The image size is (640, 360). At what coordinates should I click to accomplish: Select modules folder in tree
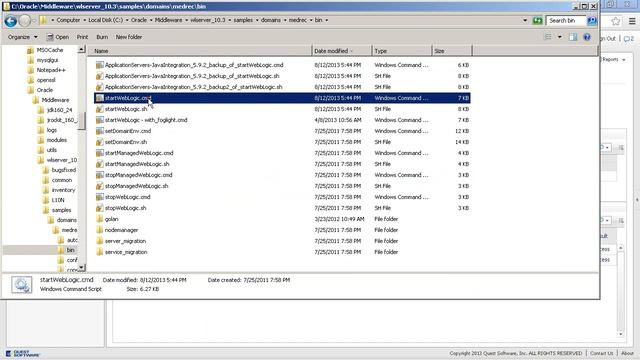click(x=57, y=140)
